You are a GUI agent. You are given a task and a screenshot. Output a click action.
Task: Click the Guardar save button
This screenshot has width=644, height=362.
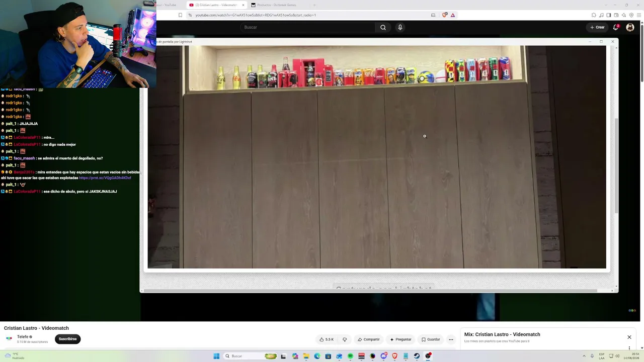431,339
